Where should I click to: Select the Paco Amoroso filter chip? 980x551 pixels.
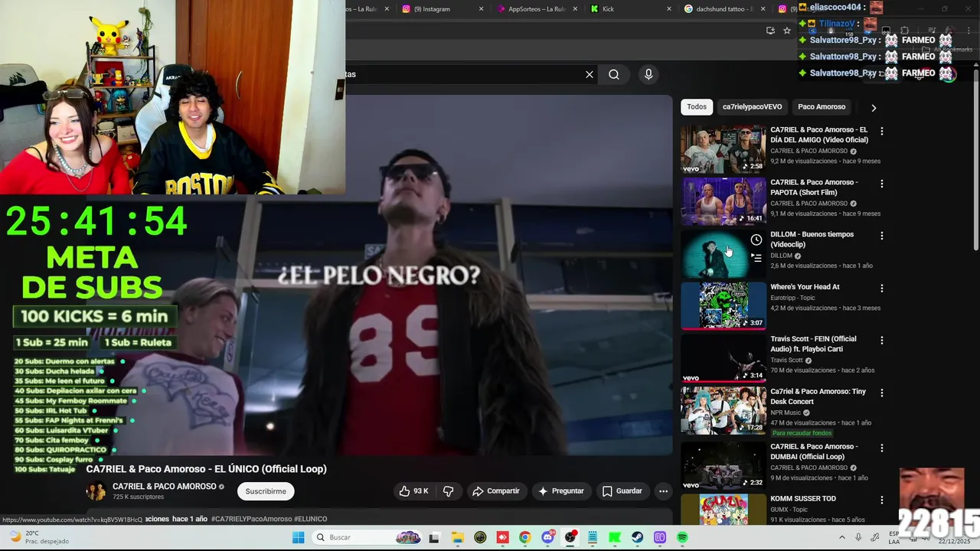822,107
